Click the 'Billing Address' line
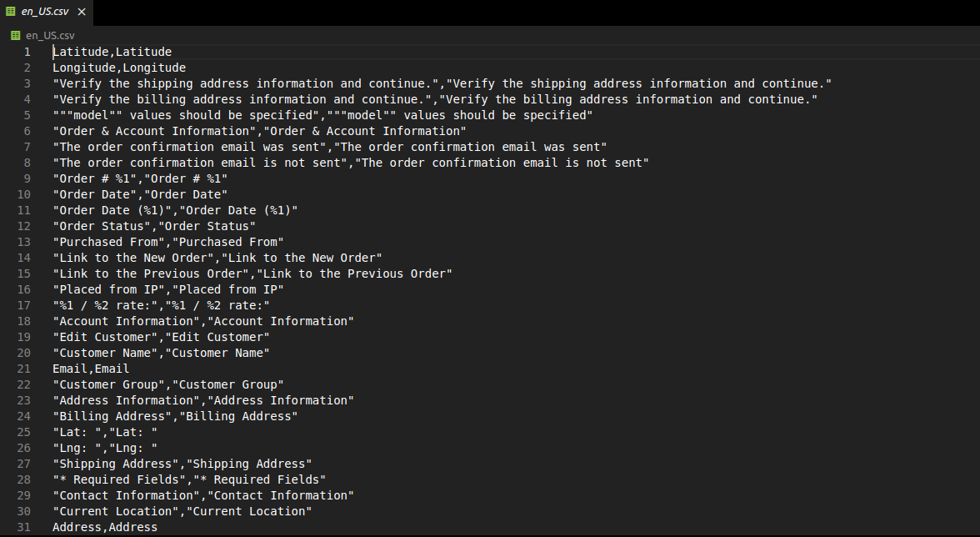980x537 pixels. coord(175,416)
